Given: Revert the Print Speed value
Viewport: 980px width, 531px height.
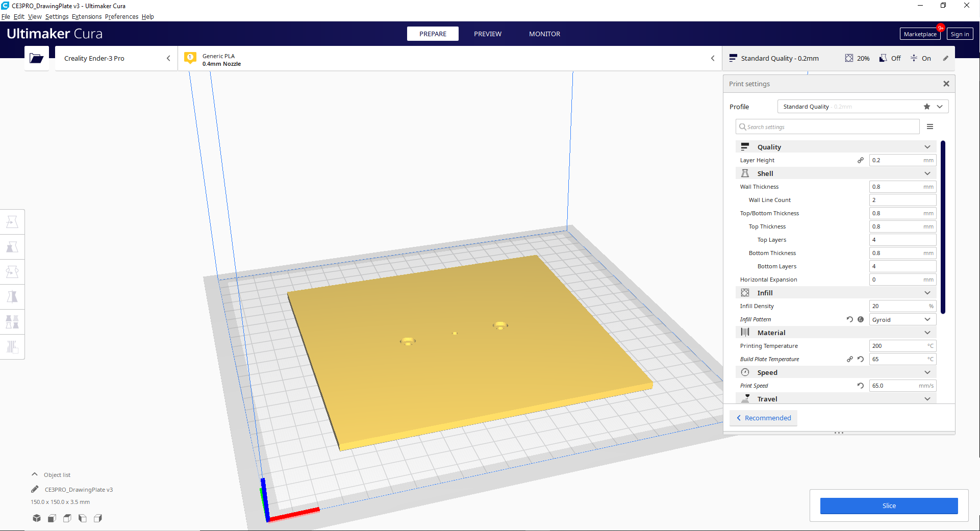Looking at the screenshot, I should tap(861, 386).
